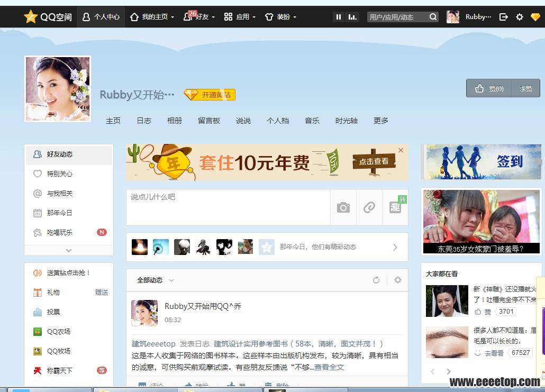545x392 pixels.
Task: Expand 应用 menu
Action: coord(240,17)
